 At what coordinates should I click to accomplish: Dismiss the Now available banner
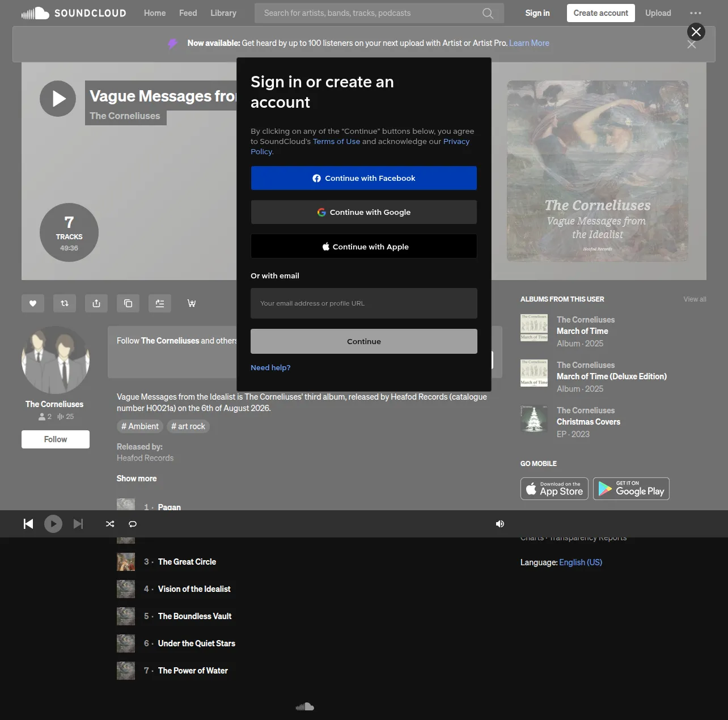pos(691,44)
